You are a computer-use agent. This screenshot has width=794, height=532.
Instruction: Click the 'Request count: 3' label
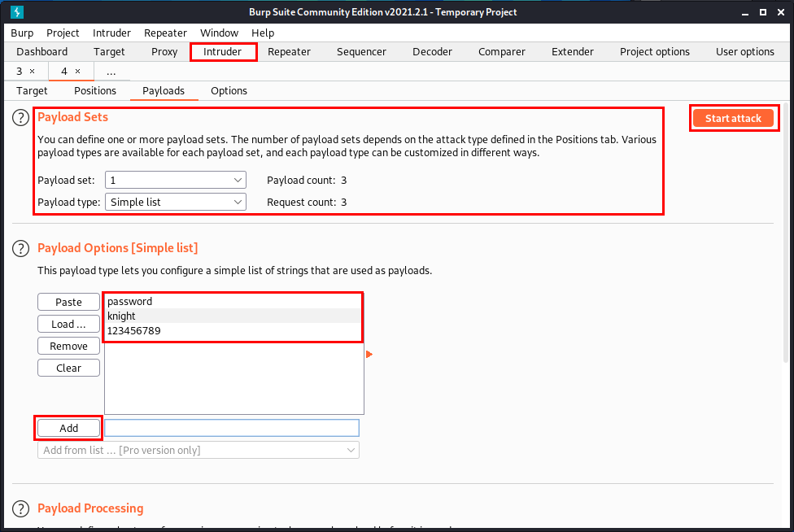pos(307,202)
